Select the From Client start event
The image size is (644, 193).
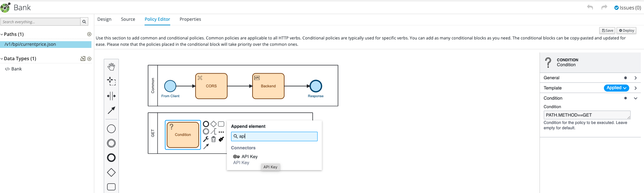[x=170, y=86]
